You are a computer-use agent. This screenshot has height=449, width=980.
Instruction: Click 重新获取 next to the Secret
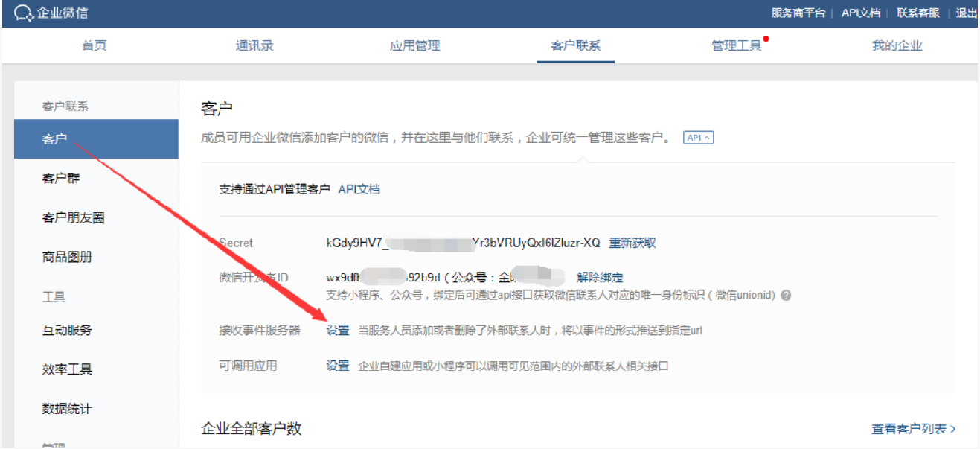click(x=632, y=243)
